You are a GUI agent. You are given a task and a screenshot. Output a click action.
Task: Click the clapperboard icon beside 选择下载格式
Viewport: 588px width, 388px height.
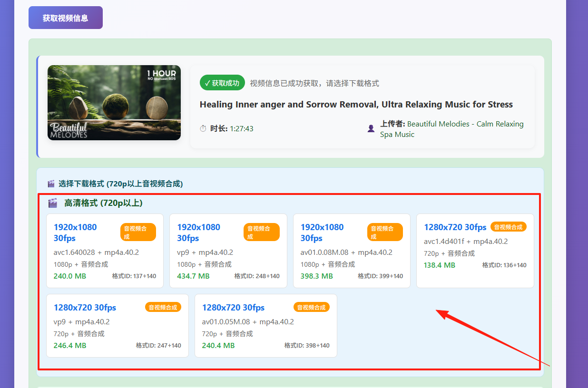click(51, 184)
